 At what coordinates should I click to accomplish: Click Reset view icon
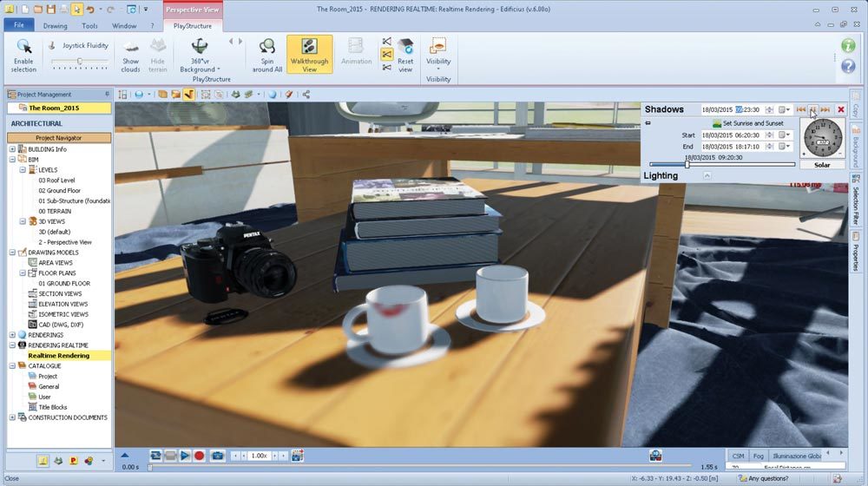[405, 53]
